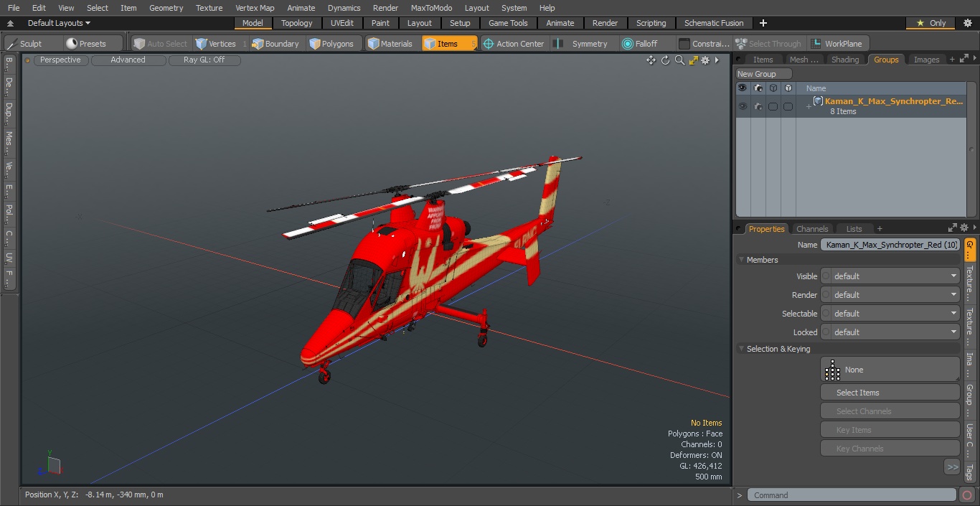Open the Vertex Map menu
This screenshot has height=506, width=980.
(255, 8)
